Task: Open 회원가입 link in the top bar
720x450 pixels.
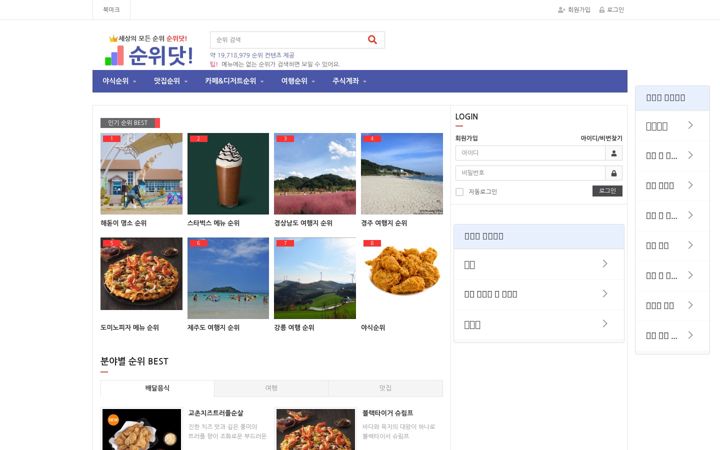Action: (x=579, y=10)
